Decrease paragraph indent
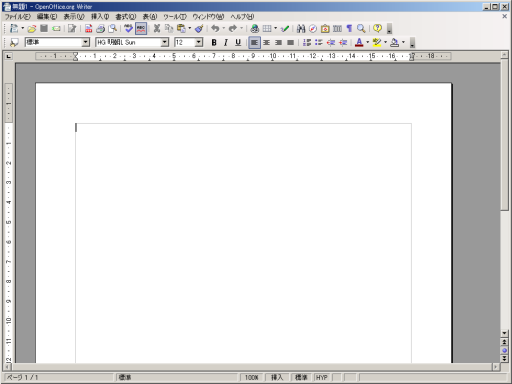This screenshot has height=384, width=512. 331,42
